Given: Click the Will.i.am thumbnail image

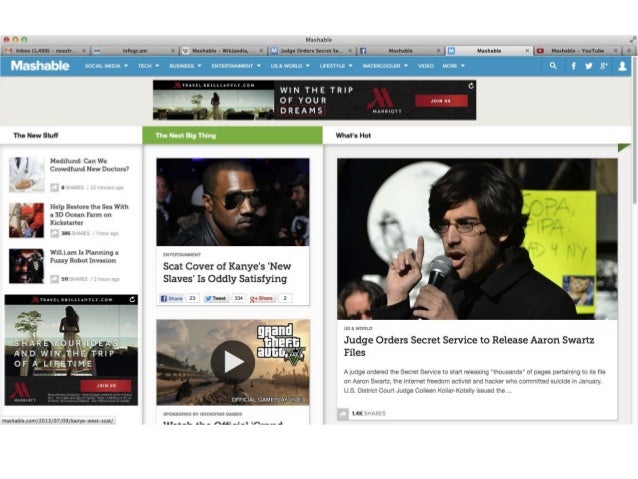Looking at the screenshot, I should pyautogui.click(x=26, y=266).
